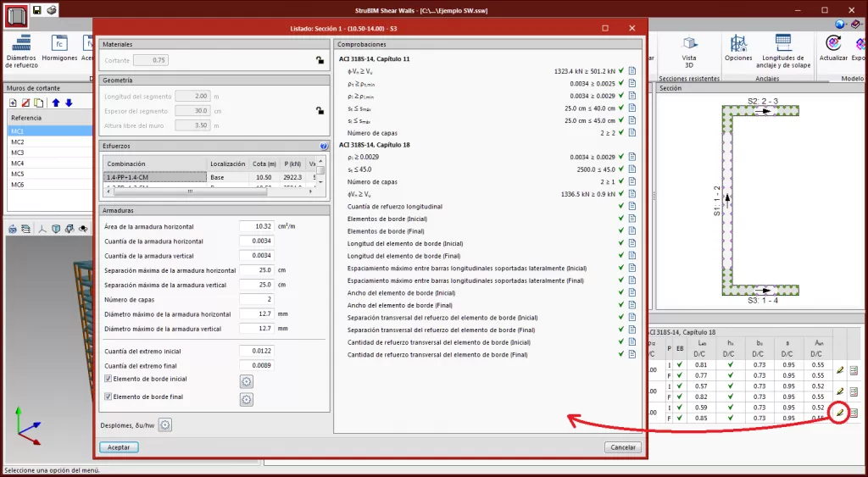Select MC3 in the shear walls list

(17, 153)
